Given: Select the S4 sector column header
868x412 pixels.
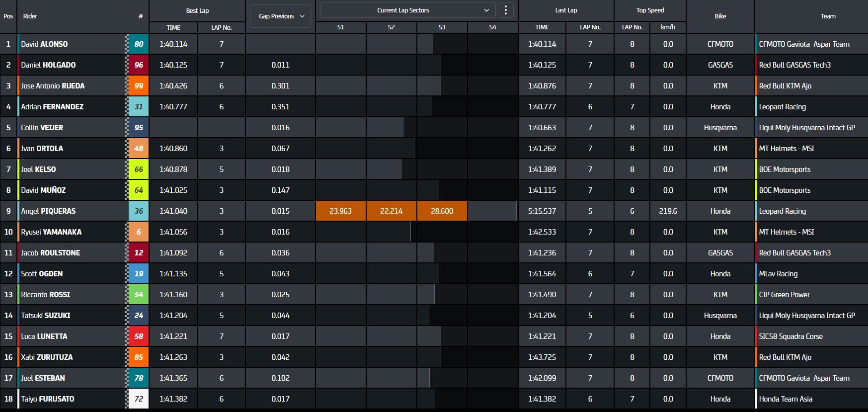Looking at the screenshot, I should tap(492, 27).
